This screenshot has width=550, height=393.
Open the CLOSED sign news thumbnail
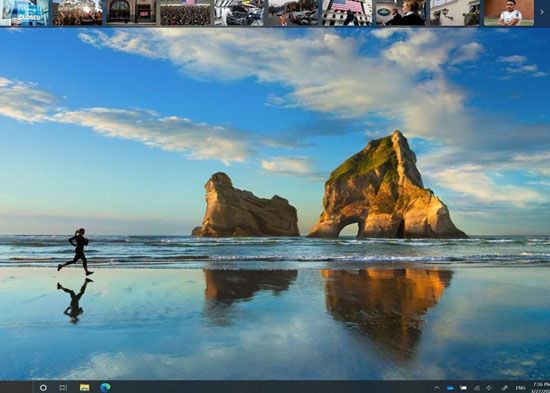point(24,13)
